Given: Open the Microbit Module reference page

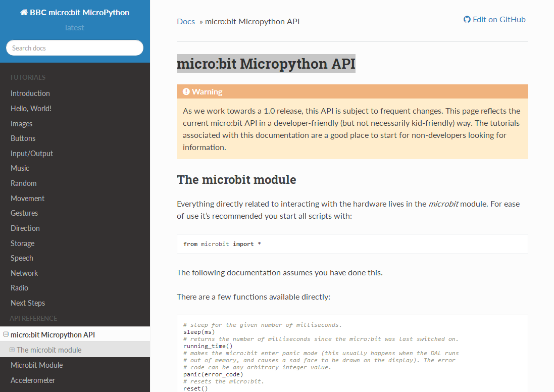Looking at the screenshot, I should [x=37, y=365].
